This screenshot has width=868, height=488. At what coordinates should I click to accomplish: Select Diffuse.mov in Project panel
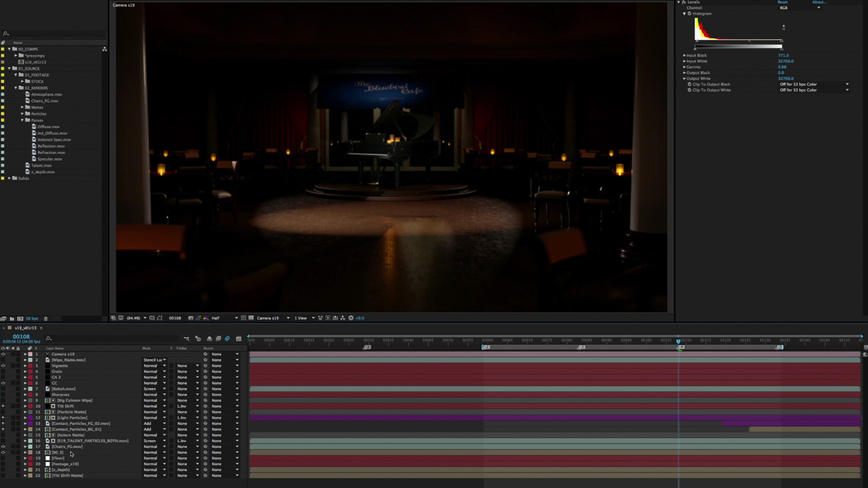coord(48,127)
